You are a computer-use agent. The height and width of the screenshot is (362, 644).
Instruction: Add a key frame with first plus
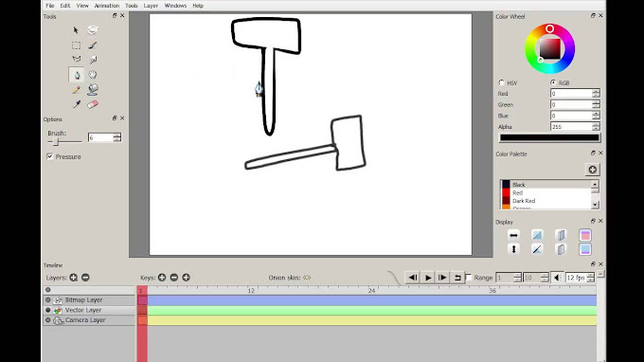pos(162,278)
